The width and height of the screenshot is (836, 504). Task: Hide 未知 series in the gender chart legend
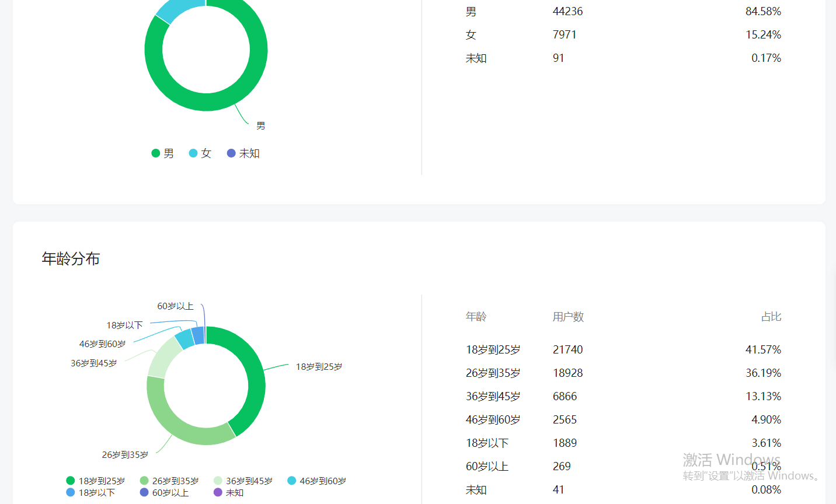pos(243,153)
